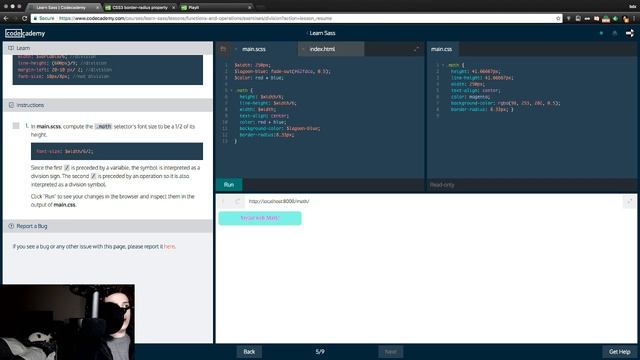
Task: Go back in the preview browser
Action: pos(223,201)
